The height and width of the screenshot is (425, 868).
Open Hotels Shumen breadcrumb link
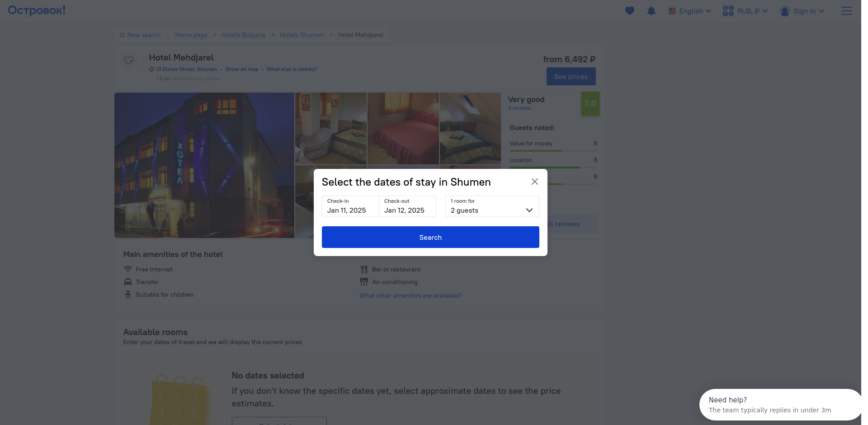point(302,35)
